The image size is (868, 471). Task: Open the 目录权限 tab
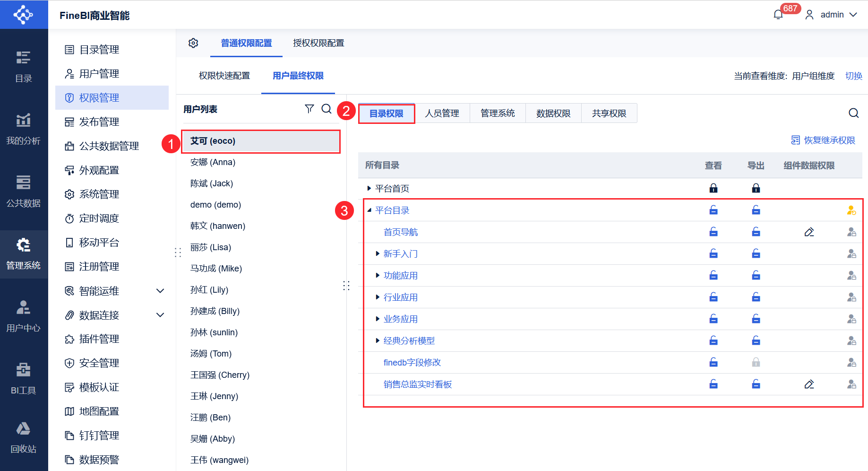coord(387,113)
